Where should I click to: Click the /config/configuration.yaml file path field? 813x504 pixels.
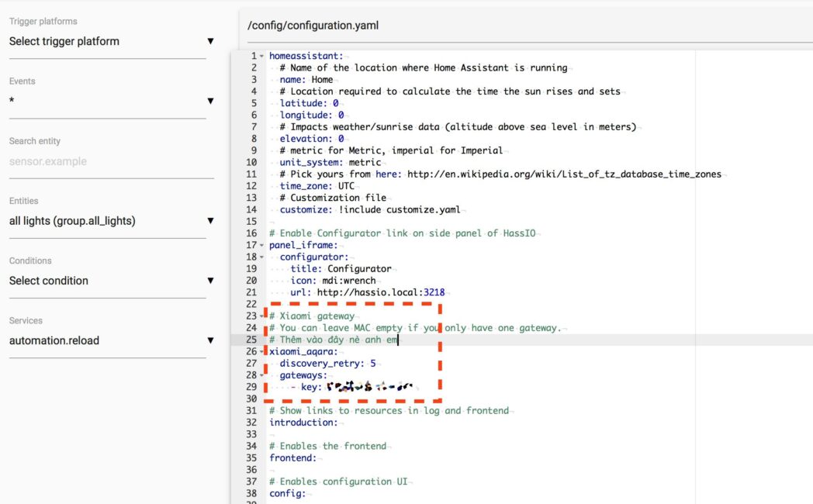coord(530,26)
